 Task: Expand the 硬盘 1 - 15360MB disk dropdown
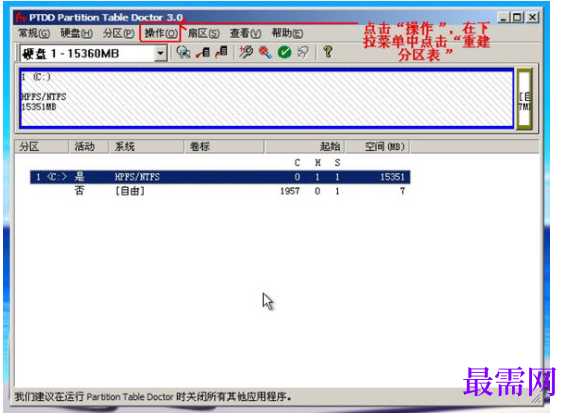[x=160, y=54]
